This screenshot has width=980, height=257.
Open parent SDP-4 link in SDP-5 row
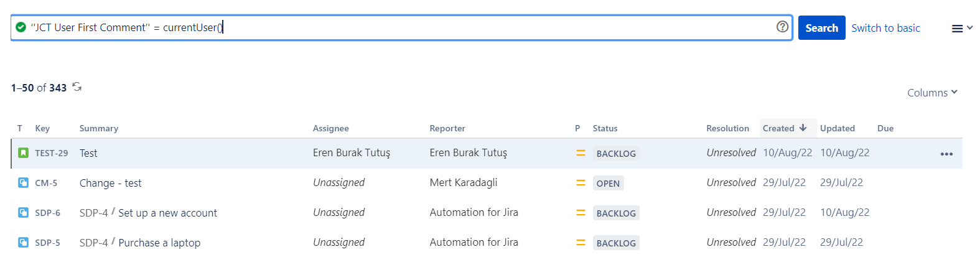pyautogui.click(x=93, y=243)
